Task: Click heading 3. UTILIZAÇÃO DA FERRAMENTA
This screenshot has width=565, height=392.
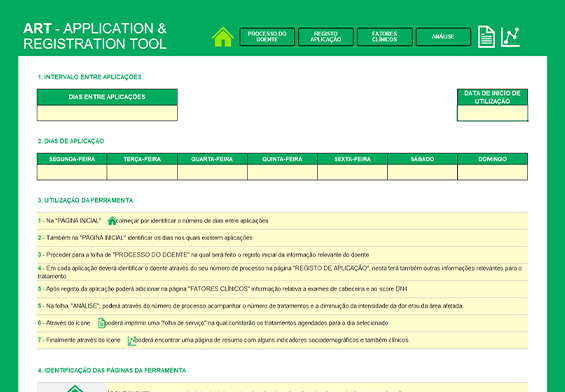Action: tap(85, 200)
